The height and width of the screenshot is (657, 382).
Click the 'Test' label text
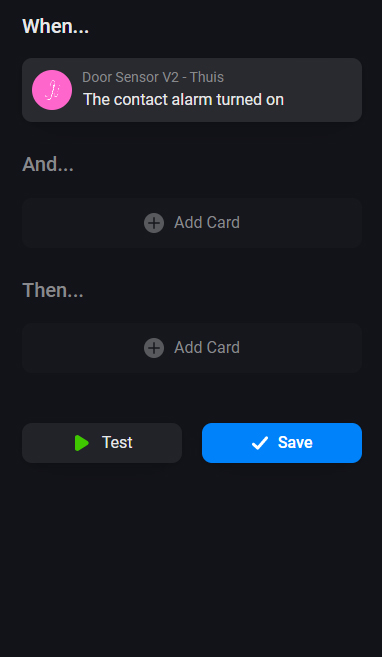point(117,442)
